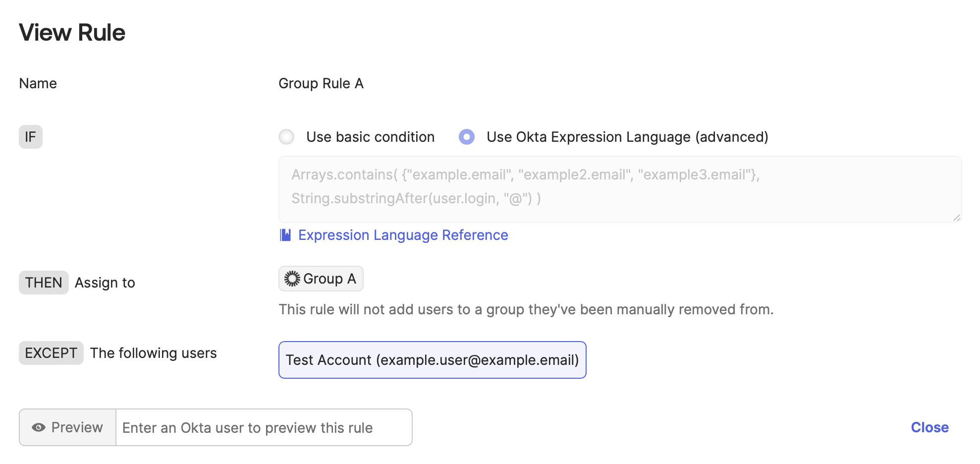Click the EXCEPT badge
The image size is (980, 464).
[x=51, y=353]
